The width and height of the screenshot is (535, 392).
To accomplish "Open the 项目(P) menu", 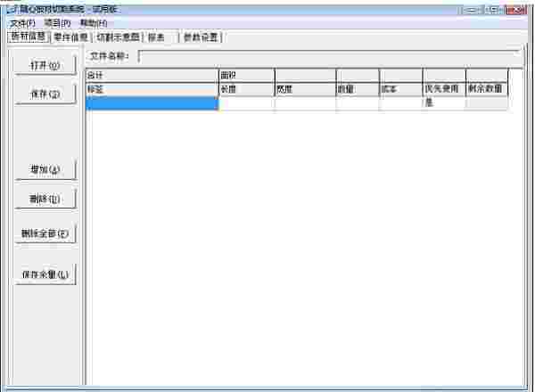I will click(x=57, y=23).
